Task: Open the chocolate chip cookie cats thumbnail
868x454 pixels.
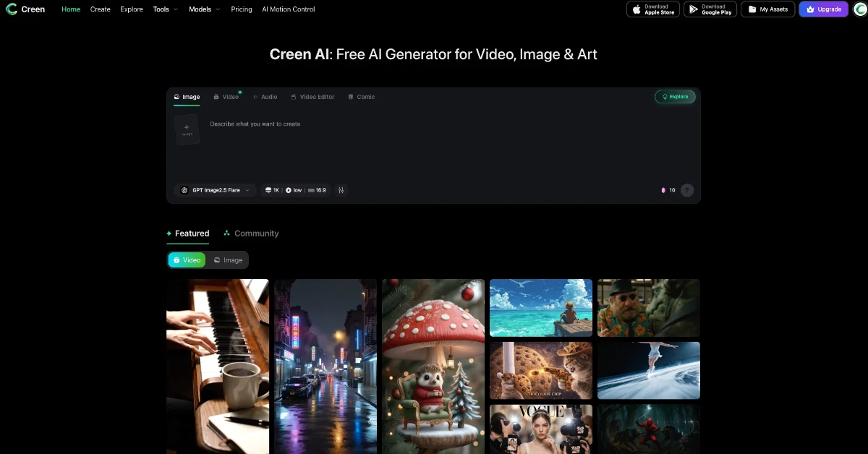Action: point(541,371)
